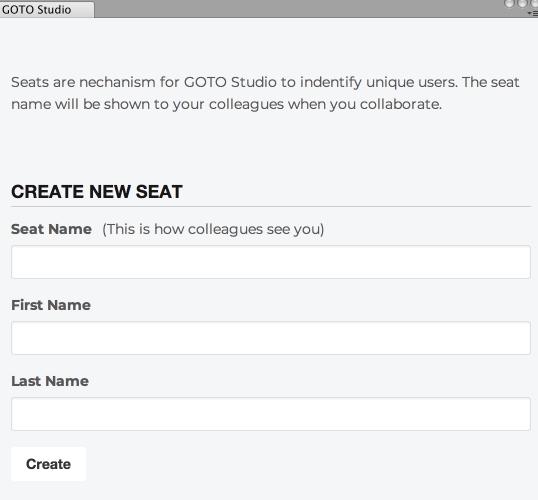Click '(This is how colleagues see you)' hint

213,230
